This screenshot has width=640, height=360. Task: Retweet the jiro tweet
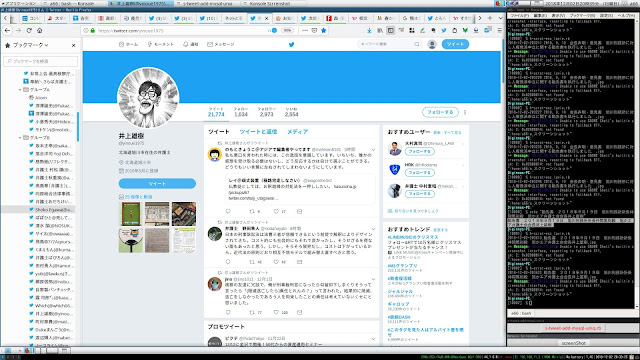pos(252,312)
